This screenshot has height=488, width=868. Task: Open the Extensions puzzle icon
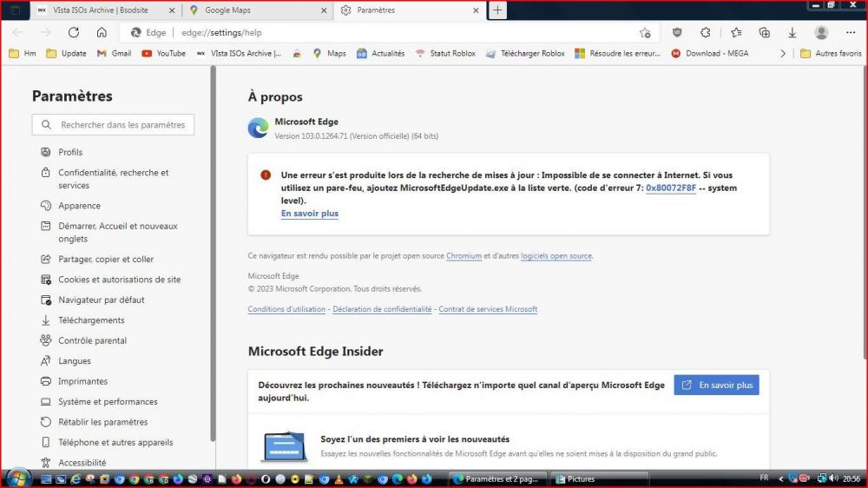coord(705,33)
